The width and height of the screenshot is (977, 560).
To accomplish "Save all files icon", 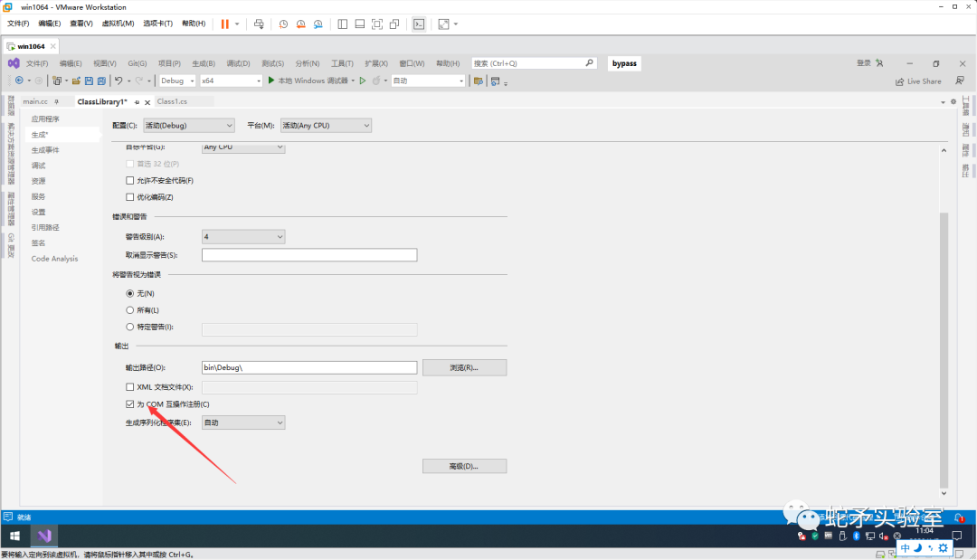I will point(101,81).
